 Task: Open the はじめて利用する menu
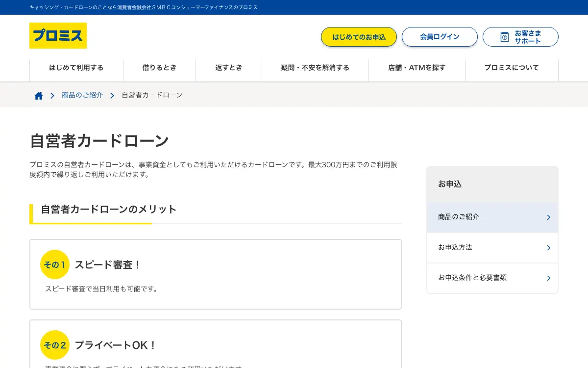pyautogui.click(x=76, y=68)
